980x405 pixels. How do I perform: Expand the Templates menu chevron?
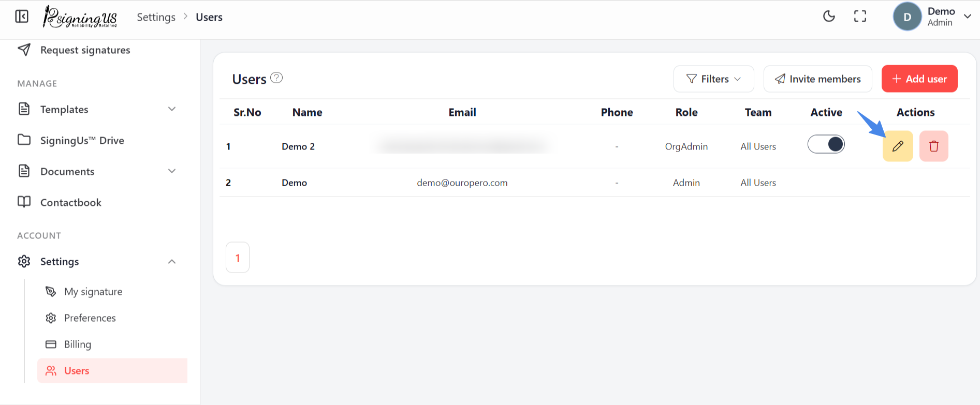(x=172, y=109)
